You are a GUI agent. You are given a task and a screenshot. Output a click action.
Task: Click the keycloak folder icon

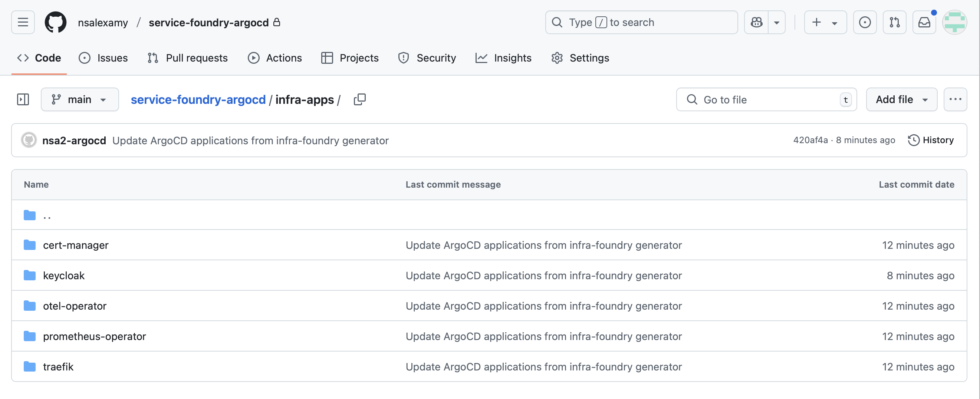tap(29, 276)
